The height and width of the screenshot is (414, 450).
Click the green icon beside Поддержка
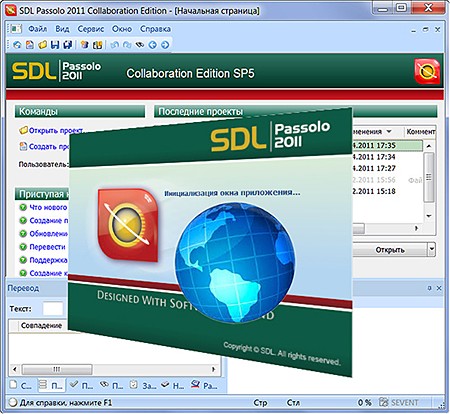point(23,260)
